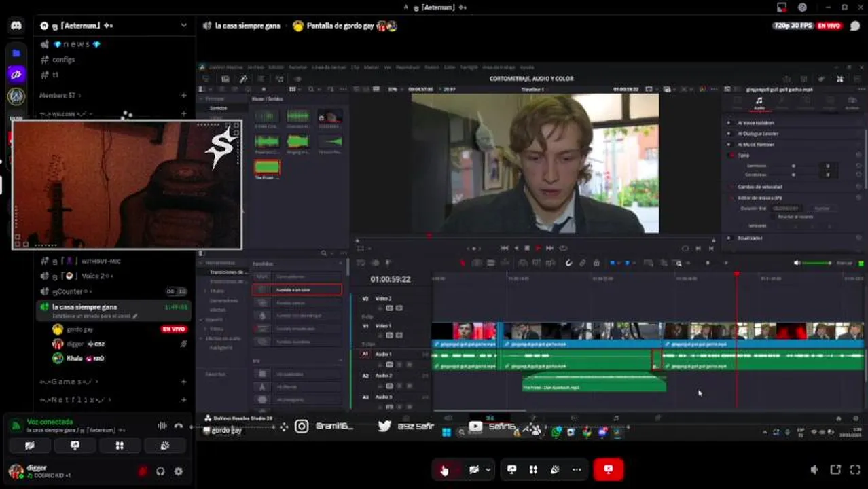Open Discord home direct messages icon
The height and width of the screenshot is (489, 868).
click(x=16, y=26)
